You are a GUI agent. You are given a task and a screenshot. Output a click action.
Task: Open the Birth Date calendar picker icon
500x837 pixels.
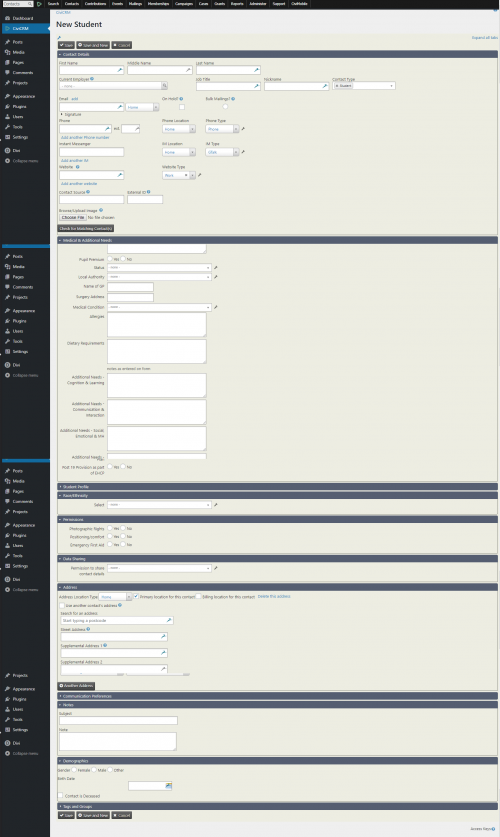[168, 786]
